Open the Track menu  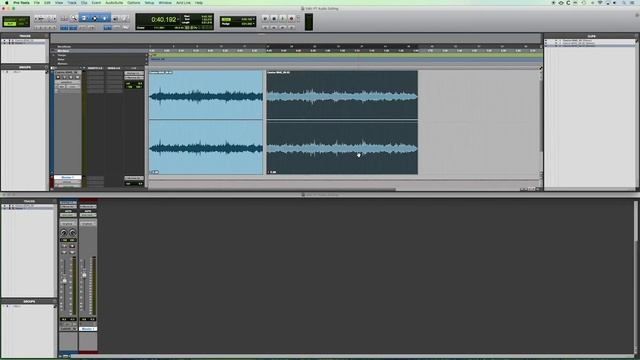coord(72,2)
